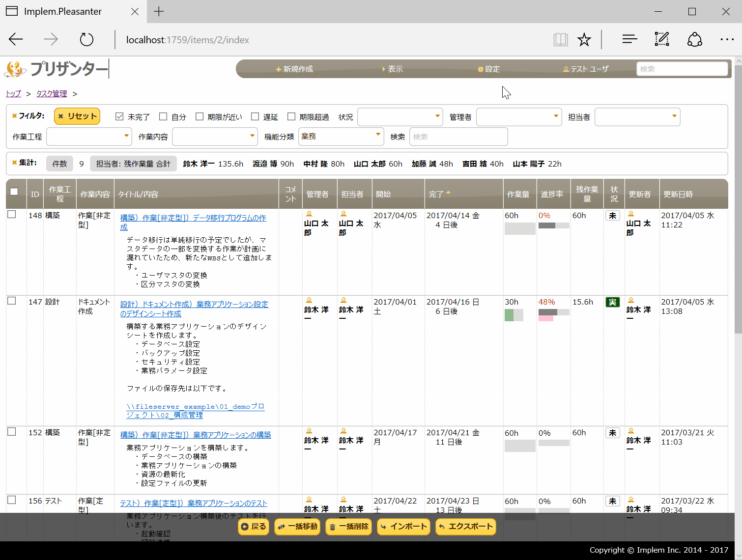The height and width of the screenshot is (560, 742).
Task: Check the 遅延 filter checkbox
Action: [x=255, y=116]
